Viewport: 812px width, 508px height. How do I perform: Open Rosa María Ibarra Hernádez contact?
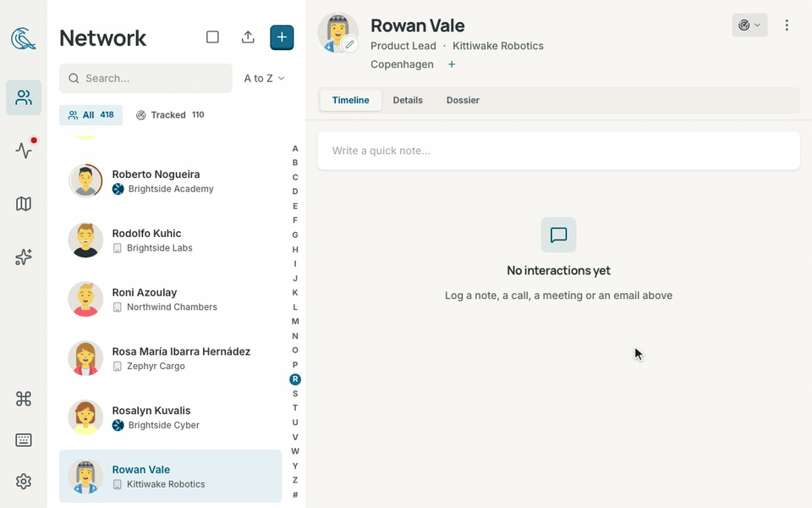pyautogui.click(x=170, y=358)
